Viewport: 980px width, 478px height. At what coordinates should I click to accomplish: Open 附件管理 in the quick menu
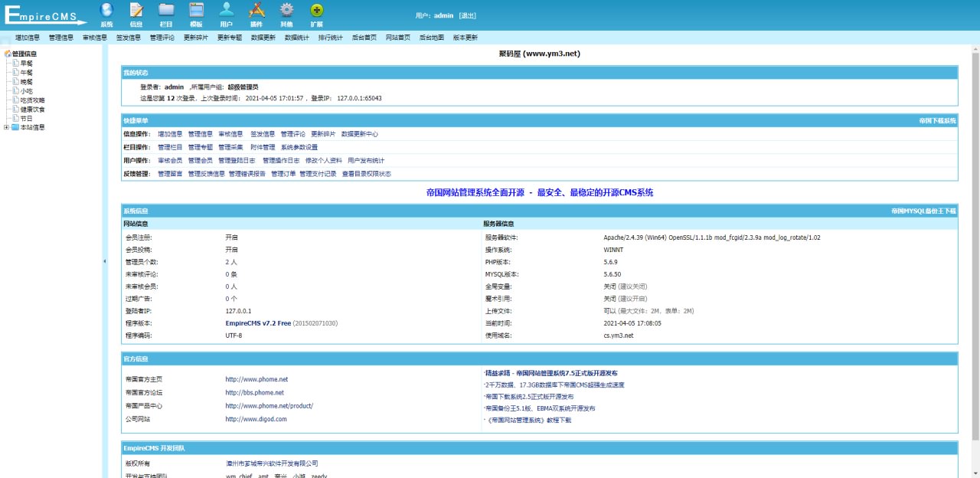(x=263, y=147)
